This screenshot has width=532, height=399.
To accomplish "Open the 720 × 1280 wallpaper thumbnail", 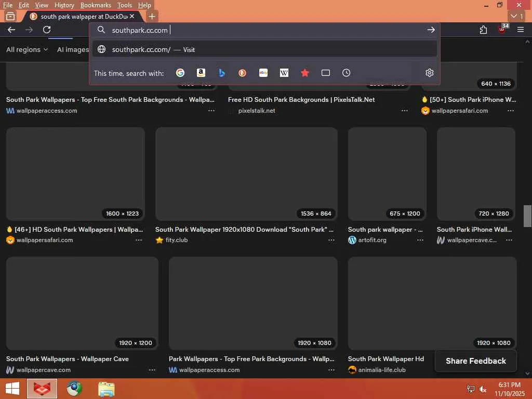I will (476, 174).
